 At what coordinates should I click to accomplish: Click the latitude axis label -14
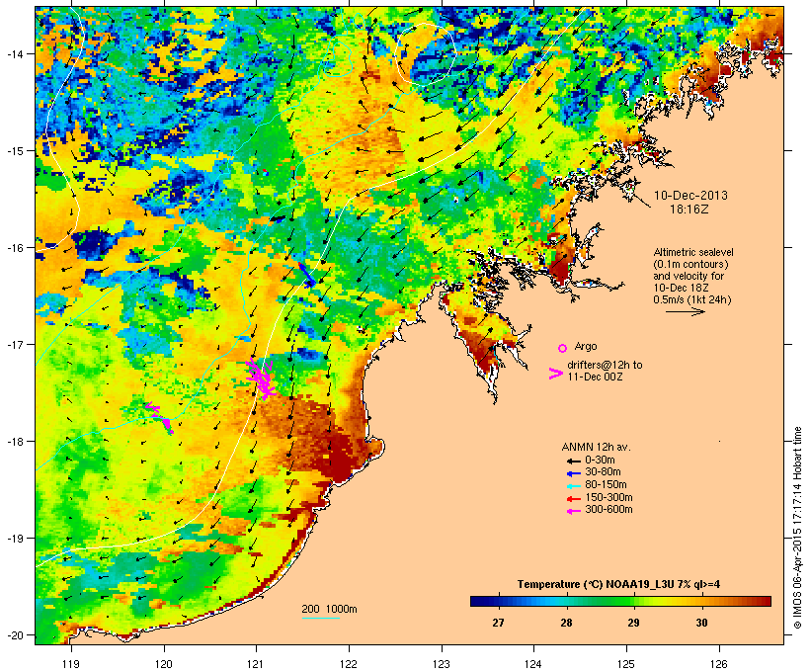[14, 53]
